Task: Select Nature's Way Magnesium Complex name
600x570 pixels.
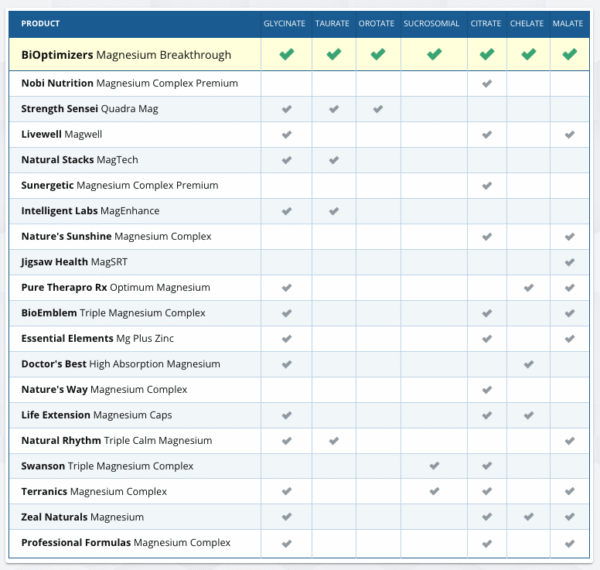Action: pyautogui.click(x=104, y=390)
